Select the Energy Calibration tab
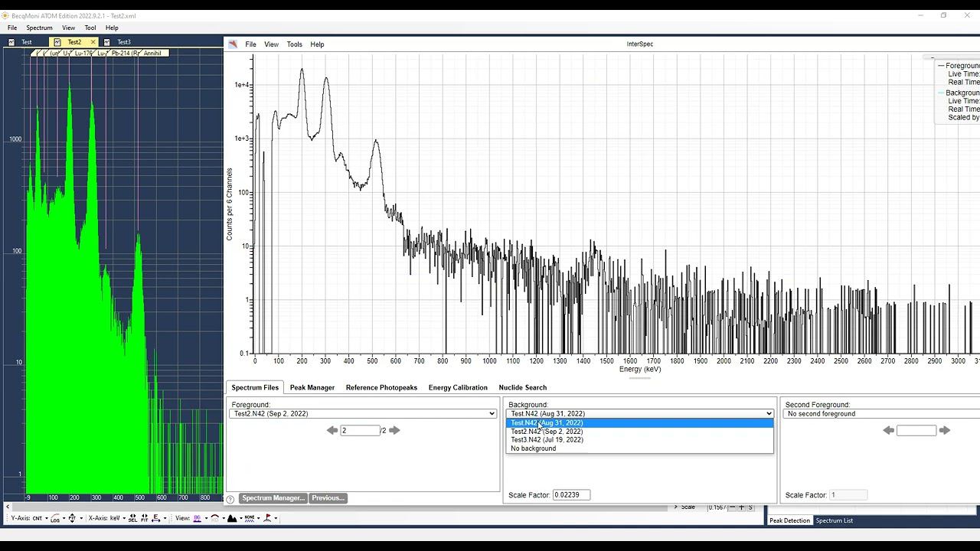 tap(458, 387)
